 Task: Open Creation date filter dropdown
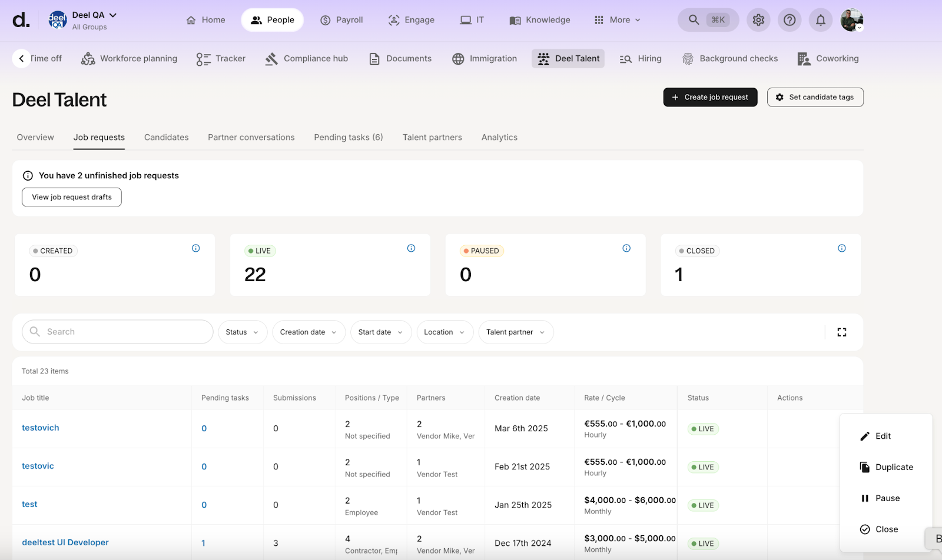(309, 332)
